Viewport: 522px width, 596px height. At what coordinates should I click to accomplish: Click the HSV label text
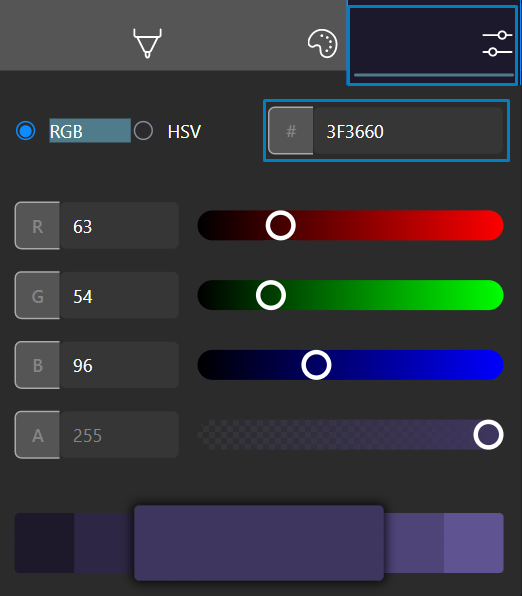tap(184, 132)
